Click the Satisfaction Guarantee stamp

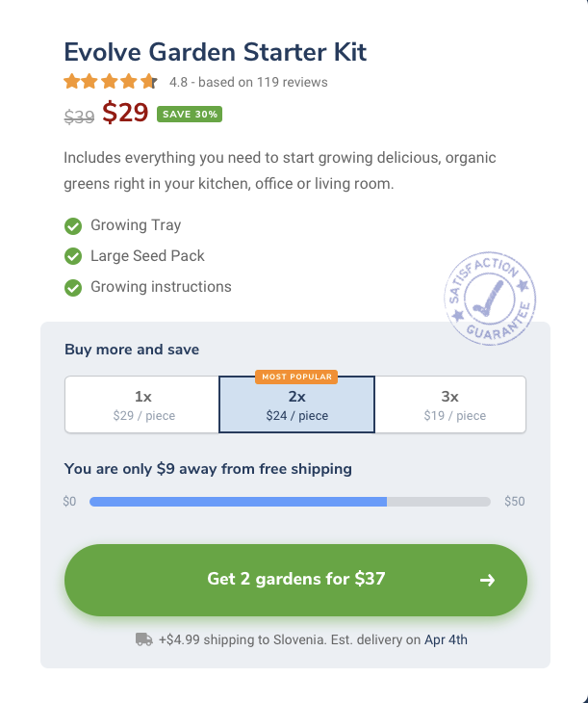coord(490,299)
